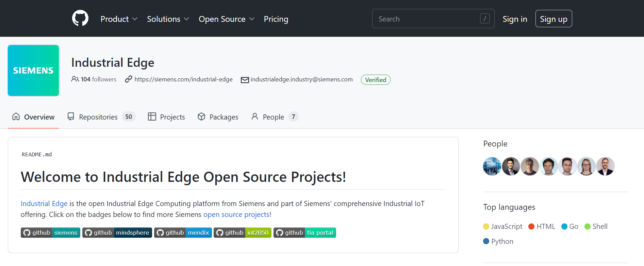Open the github iot2050 badge

pos(243,233)
